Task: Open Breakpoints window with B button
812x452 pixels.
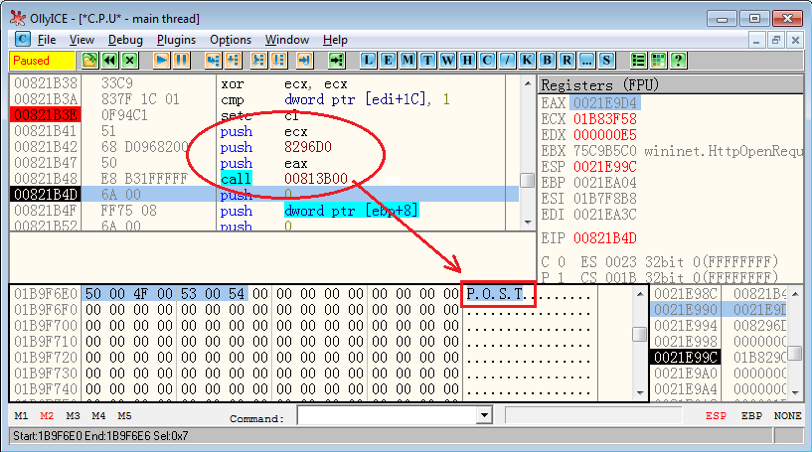Action: click(547, 61)
